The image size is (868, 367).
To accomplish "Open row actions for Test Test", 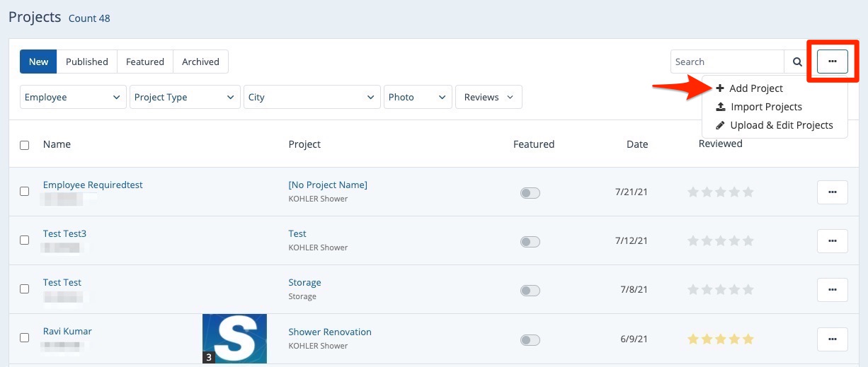I will pos(832,290).
